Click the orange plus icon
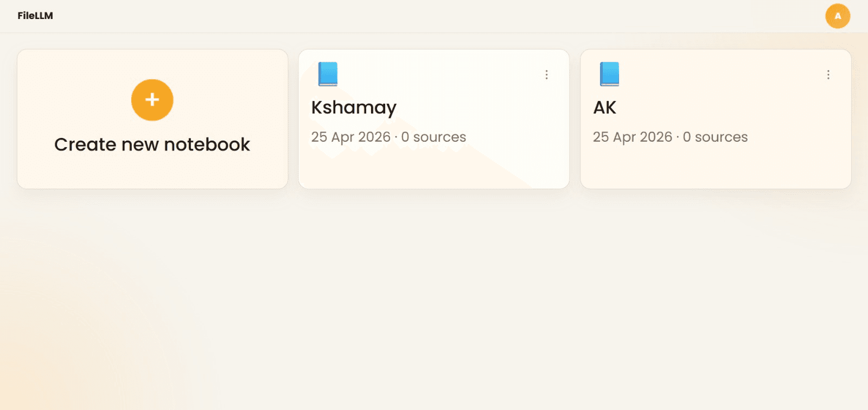 [152, 100]
